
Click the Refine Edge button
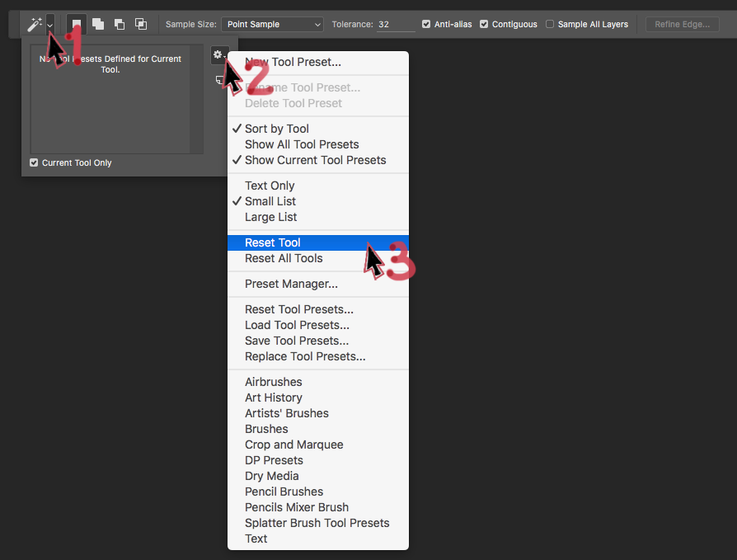tap(682, 24)
